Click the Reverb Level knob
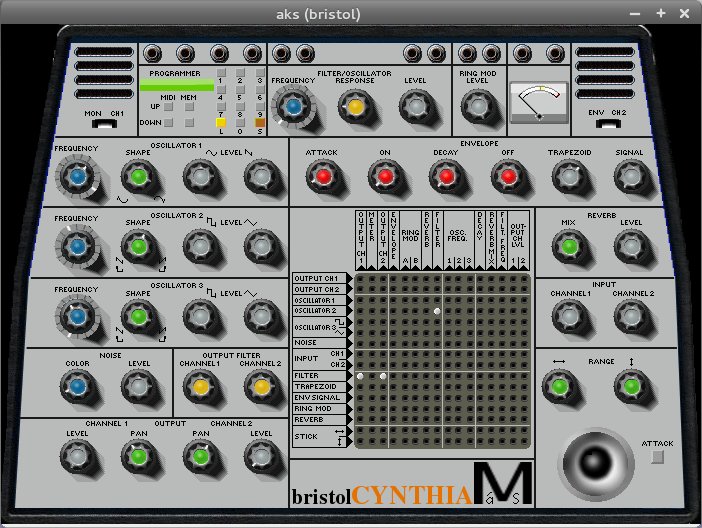702x528 pixels. click(630, 247)
